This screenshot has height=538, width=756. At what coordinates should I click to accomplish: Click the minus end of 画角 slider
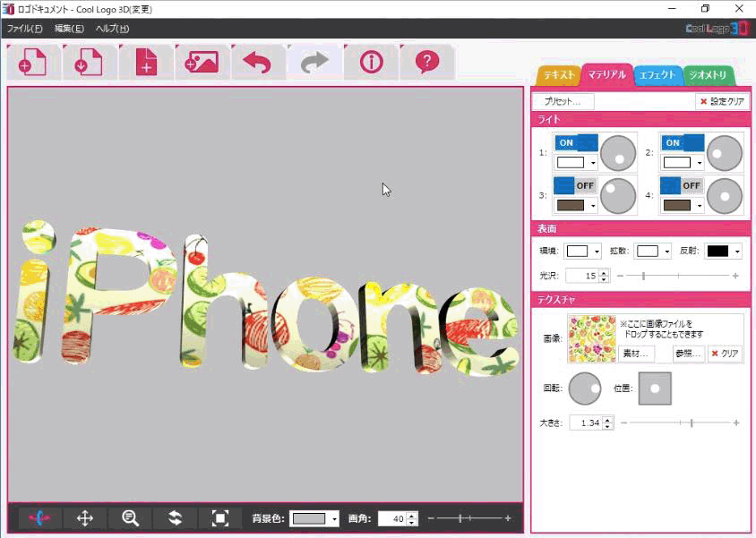click(431, 518)
